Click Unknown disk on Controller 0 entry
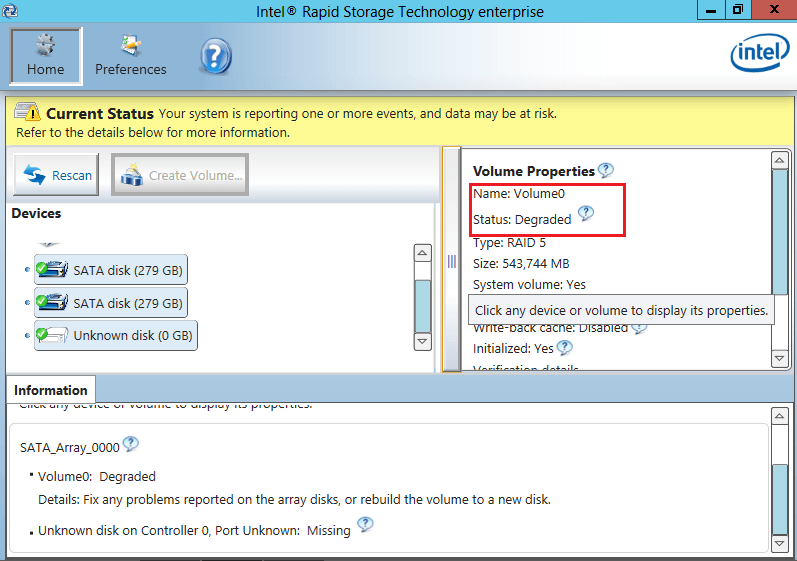 tap(194, 531)
